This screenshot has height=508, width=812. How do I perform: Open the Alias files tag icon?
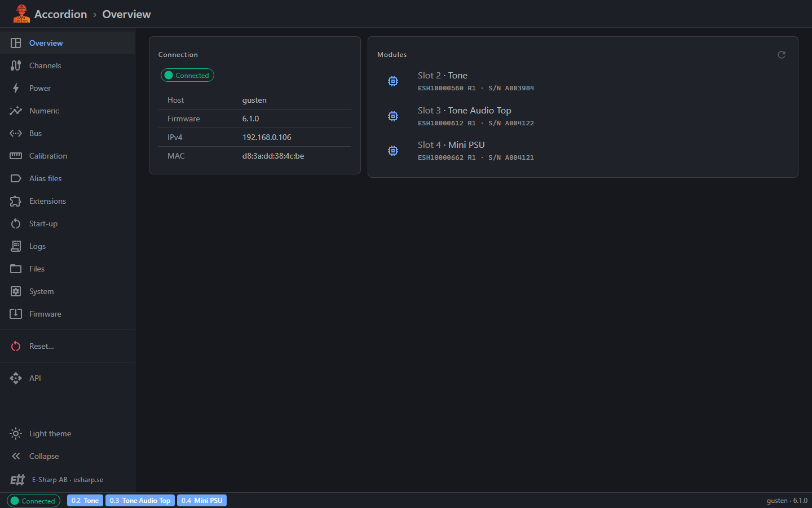point(16,178)
